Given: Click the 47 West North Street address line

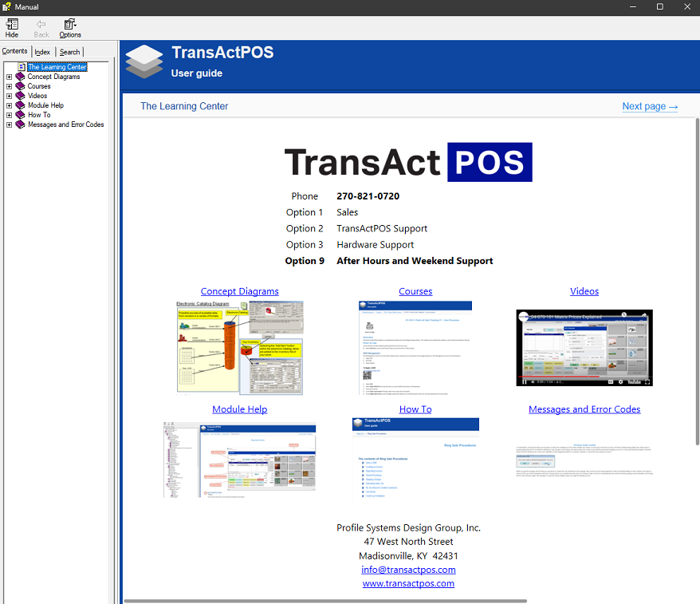Looking at the screenshot, I should coord(408,542).
